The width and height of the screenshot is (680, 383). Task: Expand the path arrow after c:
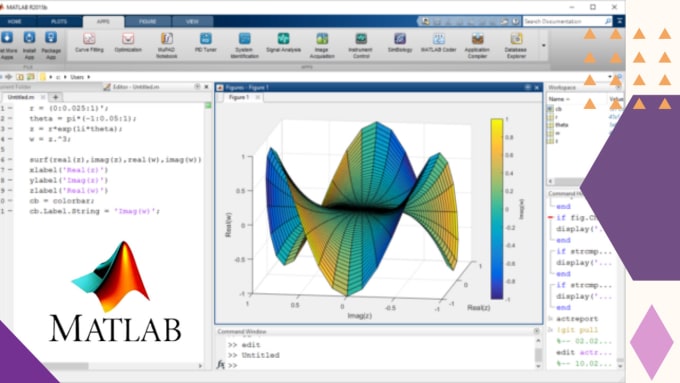click(x=65, y=77)
